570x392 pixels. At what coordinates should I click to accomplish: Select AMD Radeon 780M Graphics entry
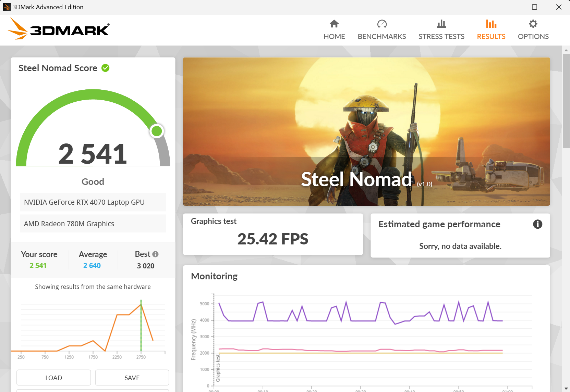[x=93, y=224]
